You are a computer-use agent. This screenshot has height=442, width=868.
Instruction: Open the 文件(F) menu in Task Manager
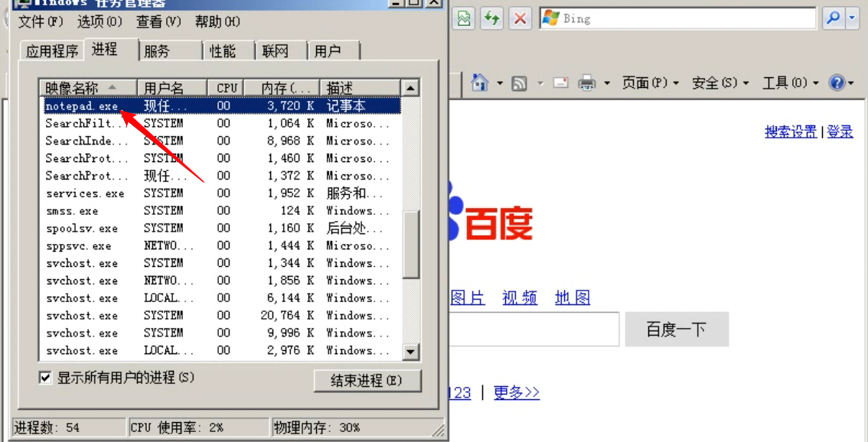(x=41, y=21)
